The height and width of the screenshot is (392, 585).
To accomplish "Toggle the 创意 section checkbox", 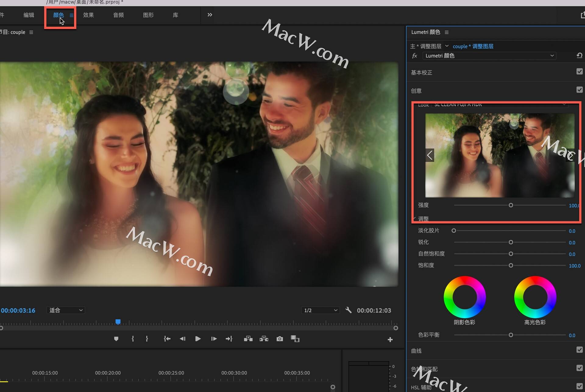I will 579,90.
